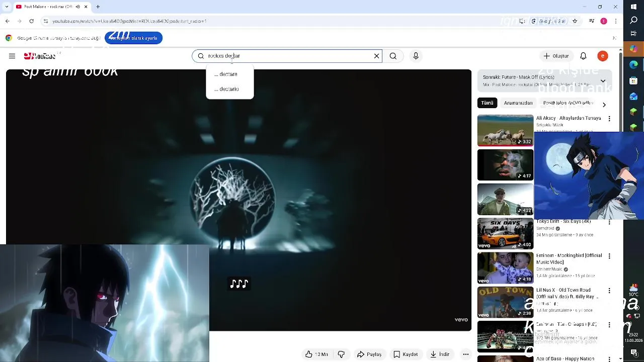Select the Tümü filter chip
Viewport: 644px width, 362px height.
tap(487, 103)
